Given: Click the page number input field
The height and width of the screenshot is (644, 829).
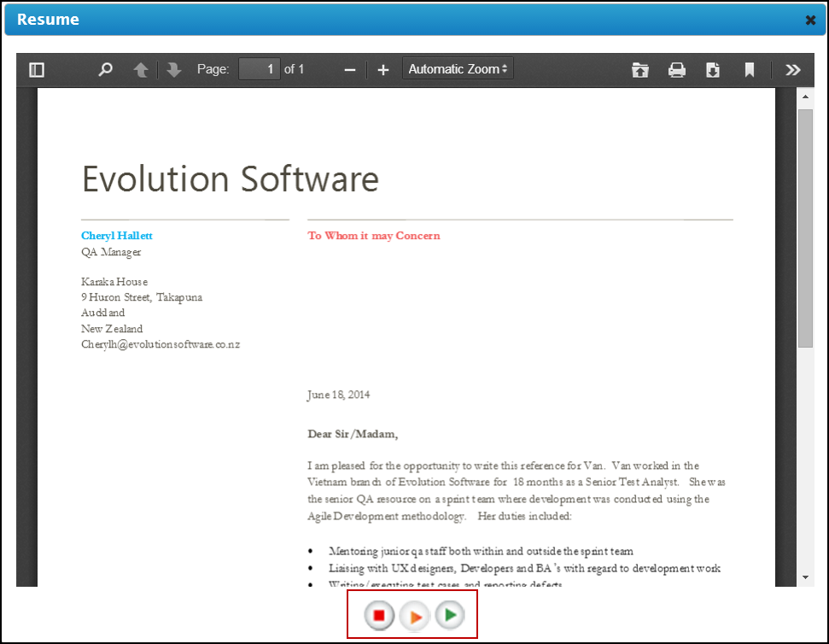Looking at the screenshot, I should click(x=259, y=69).
